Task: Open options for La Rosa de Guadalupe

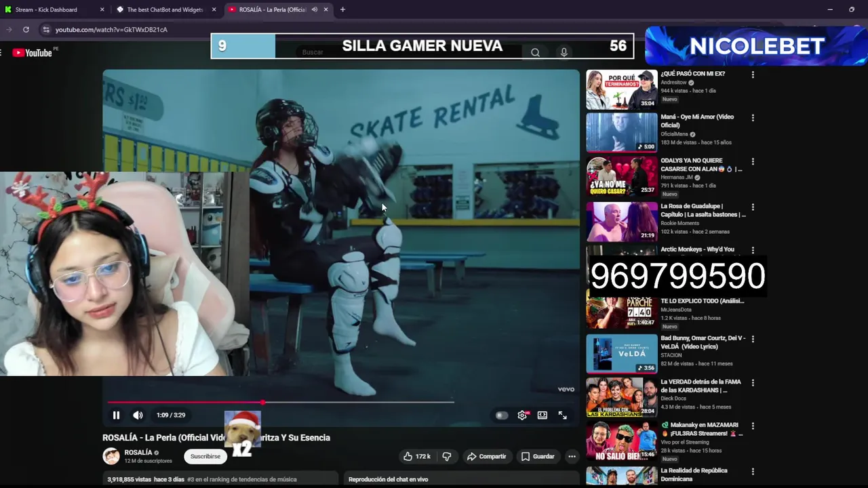Action: click(753, 207)
